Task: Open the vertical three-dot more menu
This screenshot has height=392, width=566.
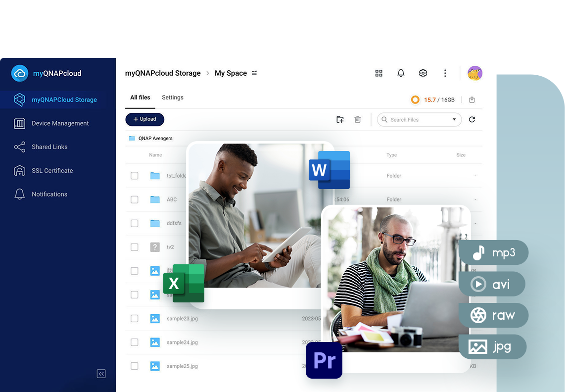Action: [x=445, y=73]
